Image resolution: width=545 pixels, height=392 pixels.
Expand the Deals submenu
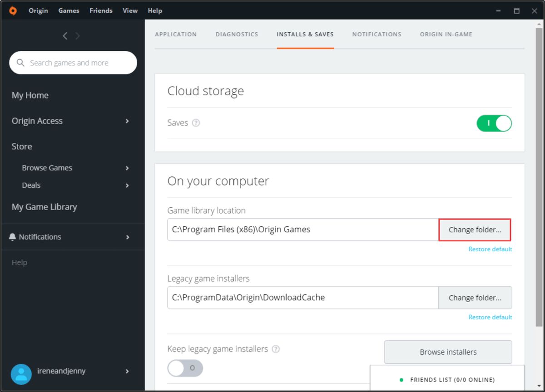tap(127, 186)
